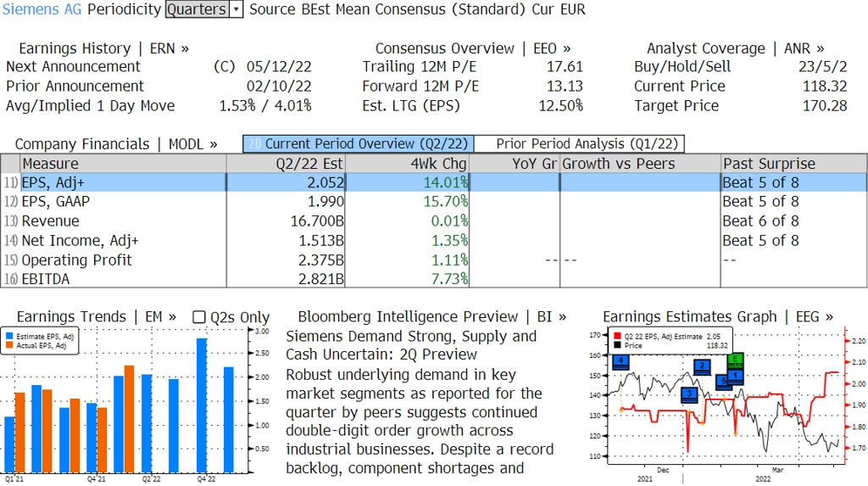The image size is (868, 486).
Task: Switch to Prior Period Analysis (Q1/22) tab
Action: (580, 144)
